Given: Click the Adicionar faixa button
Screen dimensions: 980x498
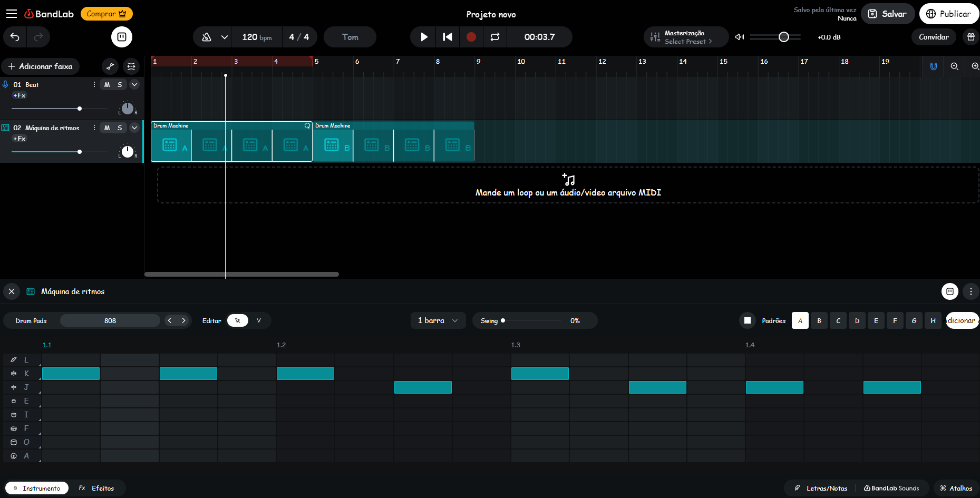Looking at the screenshot, I should coord(41,66).
